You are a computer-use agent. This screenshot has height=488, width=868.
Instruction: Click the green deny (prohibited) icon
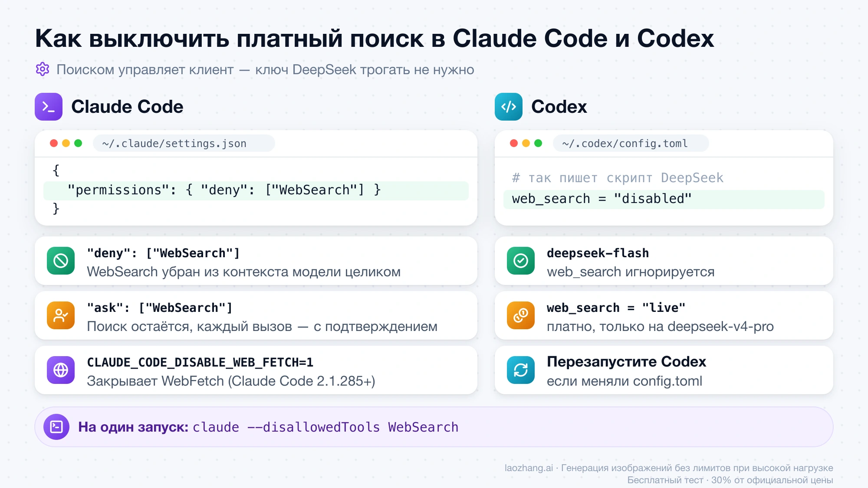point(61,261)
